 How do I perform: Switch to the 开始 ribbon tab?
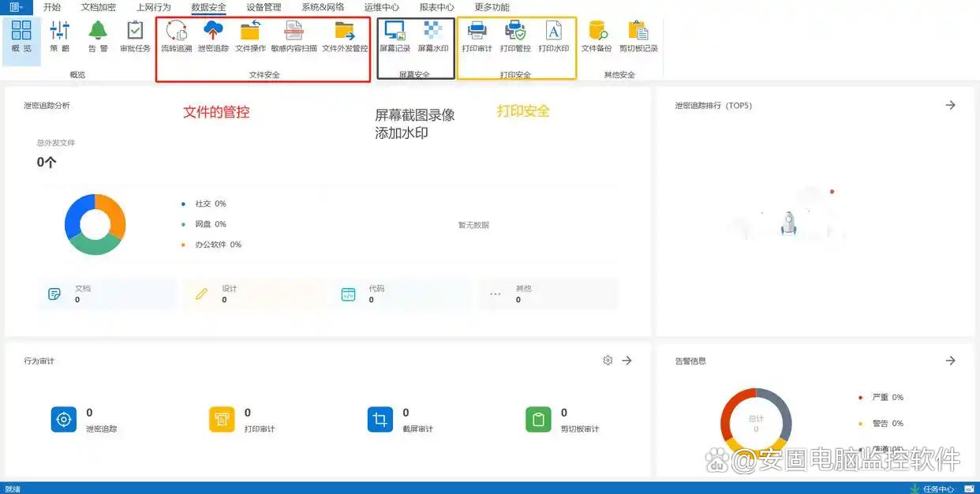pyautogui.click(x=52, y=7)
